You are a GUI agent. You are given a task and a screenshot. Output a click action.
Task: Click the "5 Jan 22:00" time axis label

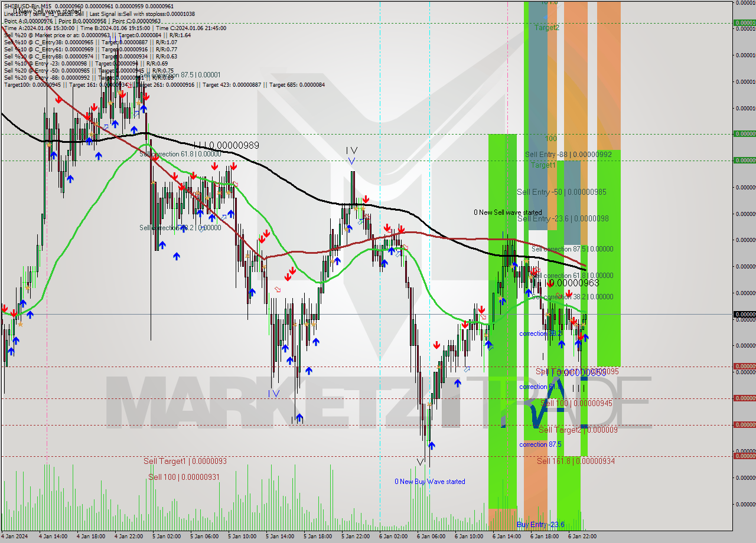(354, 537)
